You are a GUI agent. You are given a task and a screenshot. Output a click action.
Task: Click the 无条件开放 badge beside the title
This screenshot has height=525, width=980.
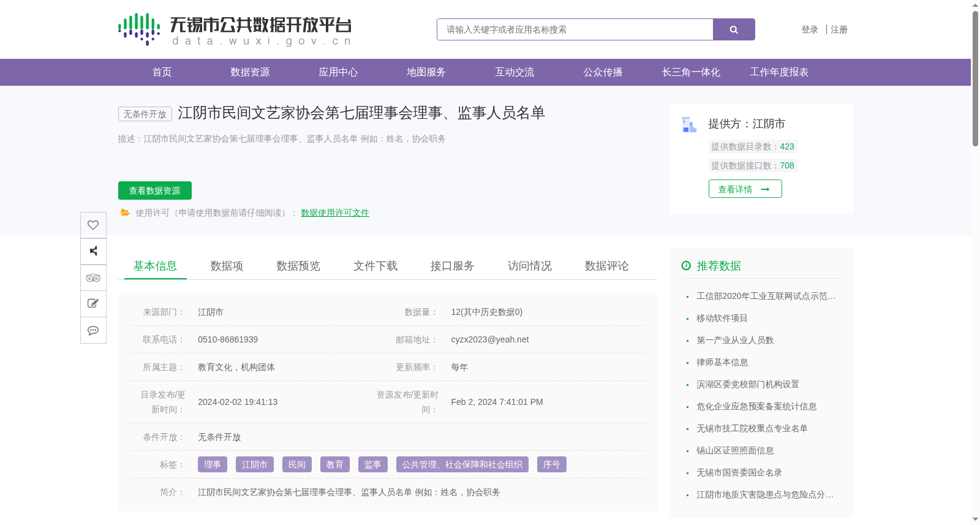[x=145, y=114]
